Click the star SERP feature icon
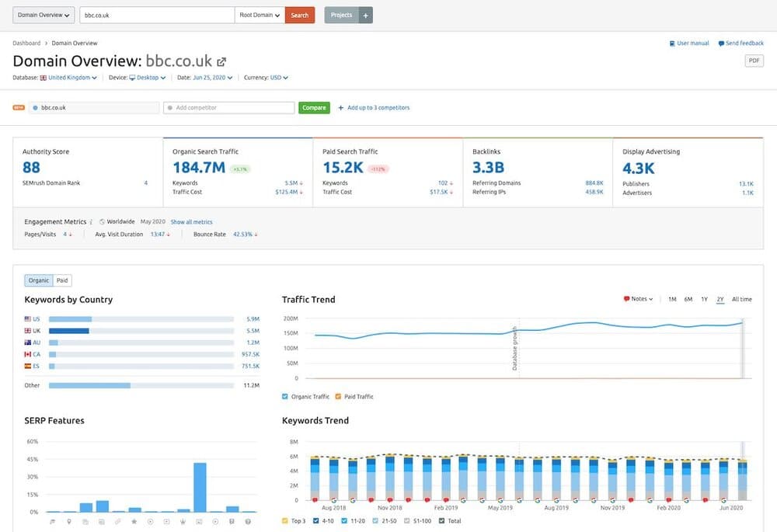777x532 pixels. (x=134, y=522)
